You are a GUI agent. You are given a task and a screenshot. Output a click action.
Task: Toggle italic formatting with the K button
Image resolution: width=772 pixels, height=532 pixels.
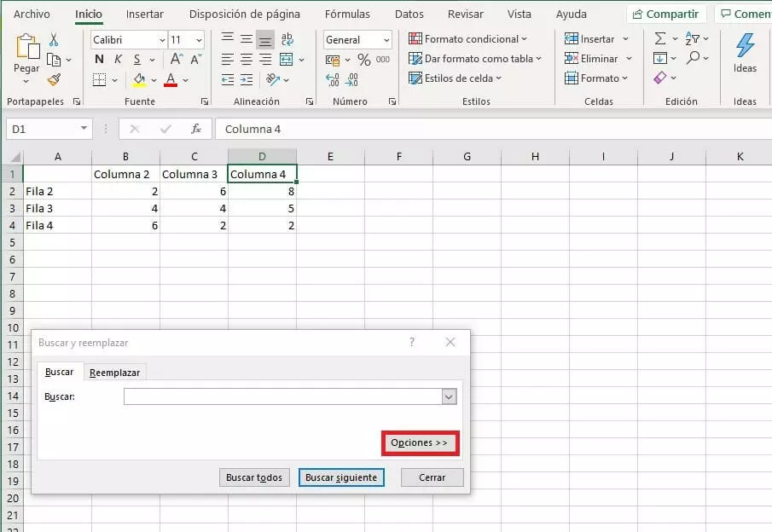pyautogui.click(x=118, y=59)
